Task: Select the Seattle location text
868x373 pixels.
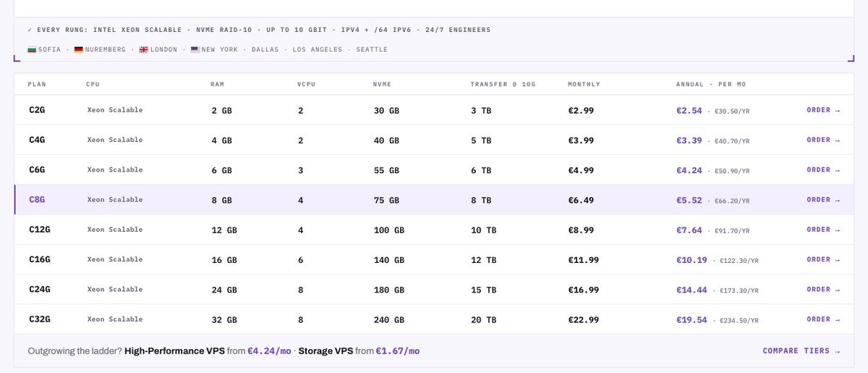Action: tap(371, 49)
